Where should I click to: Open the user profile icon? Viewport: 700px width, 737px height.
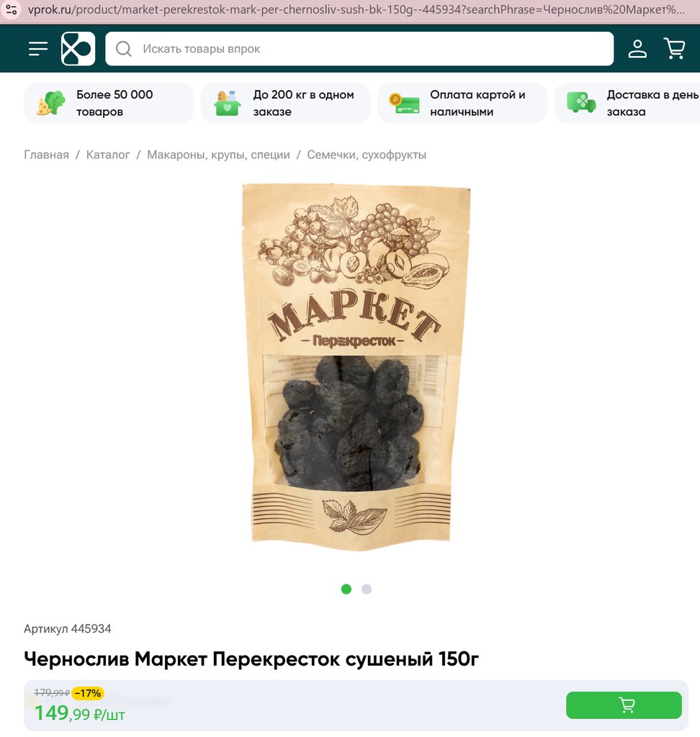637,48
